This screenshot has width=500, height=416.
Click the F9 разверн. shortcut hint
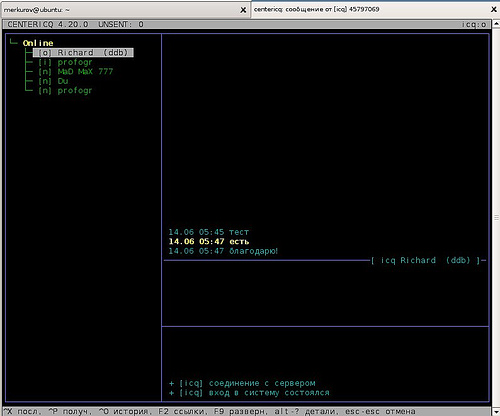240,411
